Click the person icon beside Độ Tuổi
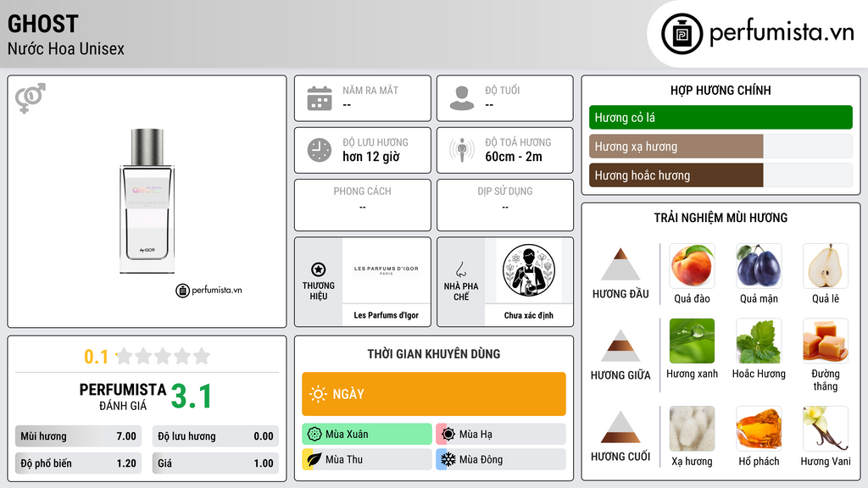 coord(462,98)
